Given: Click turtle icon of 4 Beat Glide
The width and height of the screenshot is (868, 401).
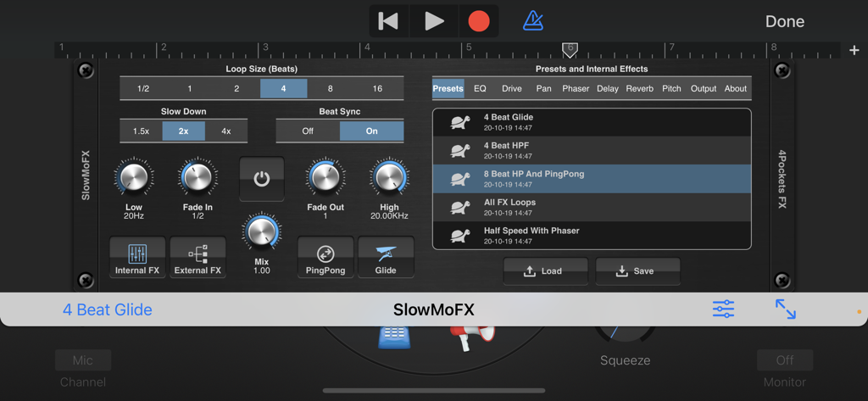Looking at the screenshot, I should [459, 123].
